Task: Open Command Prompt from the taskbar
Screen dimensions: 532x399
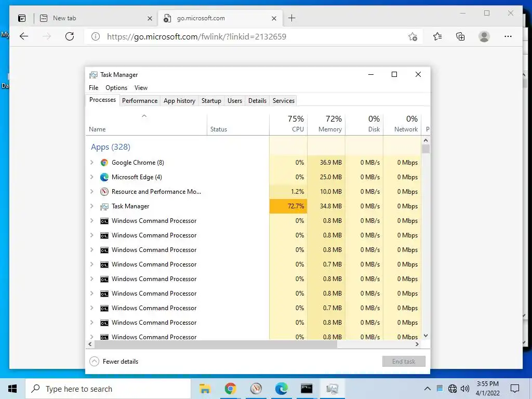Action: point(307,389)
